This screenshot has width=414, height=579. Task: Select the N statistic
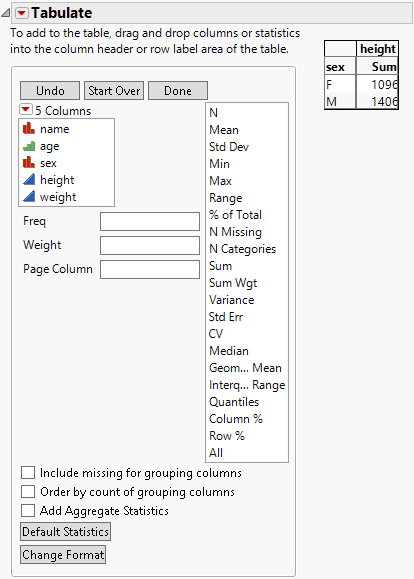pyautogui.click(x=213, y=113)
